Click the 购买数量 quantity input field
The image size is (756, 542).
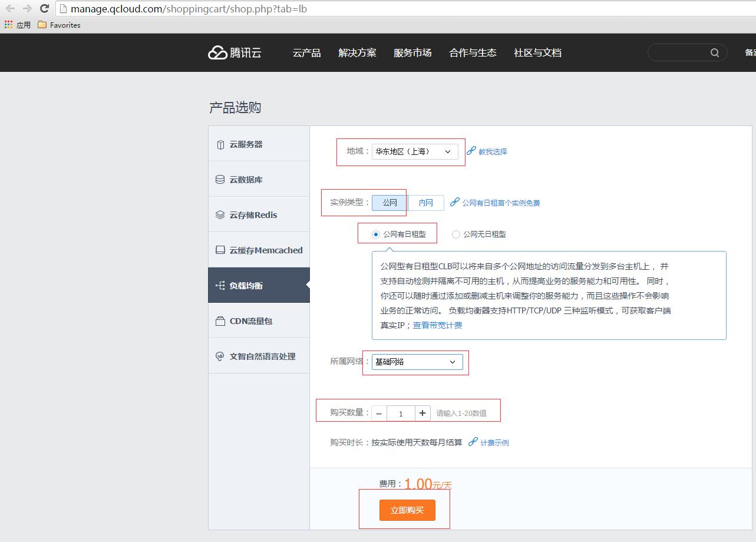click(401, 413)
